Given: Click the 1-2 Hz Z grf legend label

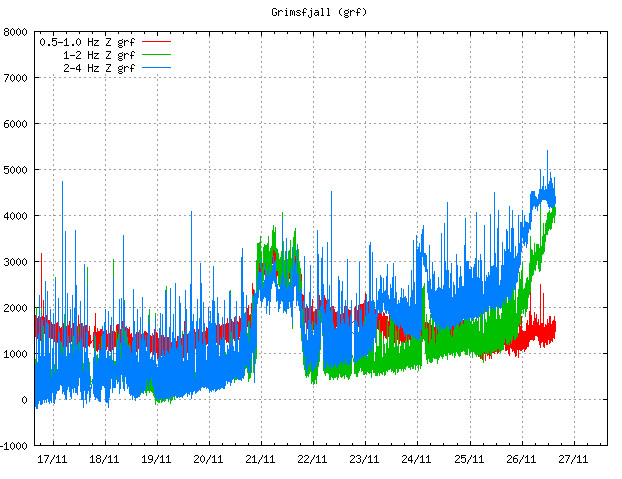Looking at the screenshot, I should click(99, 55).
